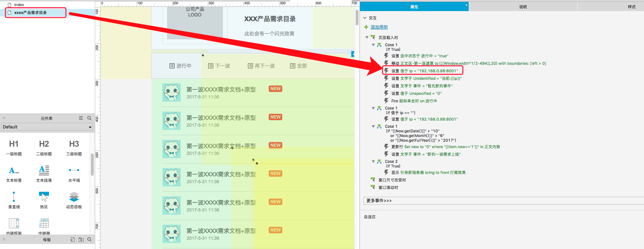Open the Default library dropdown
This screenshot has width=644, height=249.
(x=47, y=127)
